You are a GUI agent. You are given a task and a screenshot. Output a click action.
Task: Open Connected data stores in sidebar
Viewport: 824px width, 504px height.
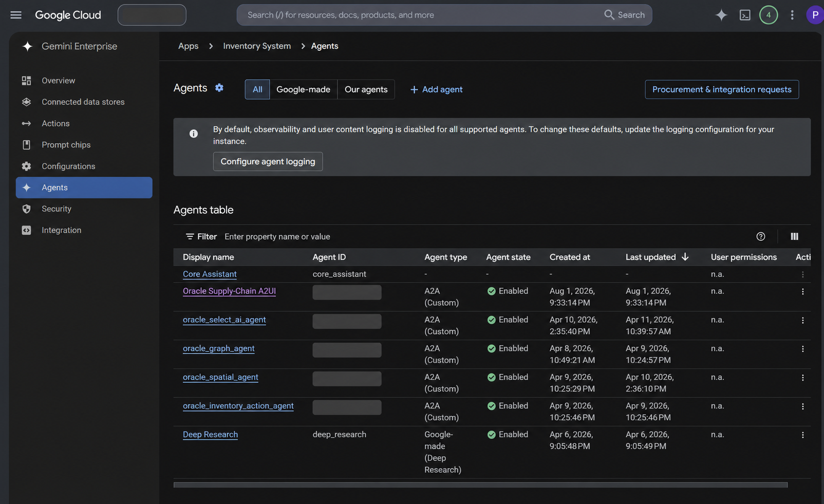tap(84, 102)
